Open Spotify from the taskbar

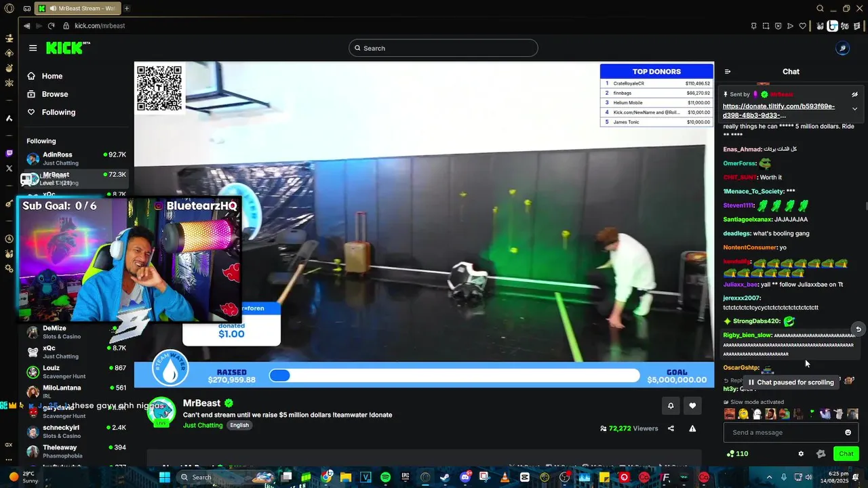click(385, 477)
